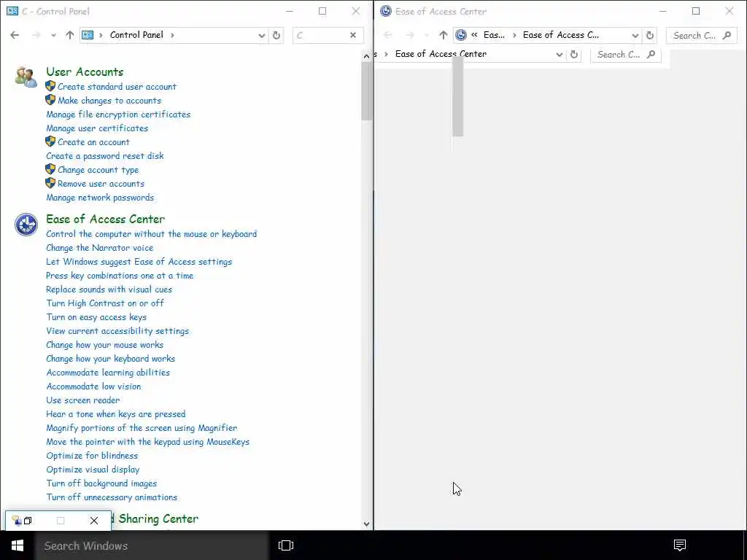Image resolution: width=747 pixels, height=560 pixels.
Task: Click Control Panel address bar icon
Action: [x=88, y=35]
